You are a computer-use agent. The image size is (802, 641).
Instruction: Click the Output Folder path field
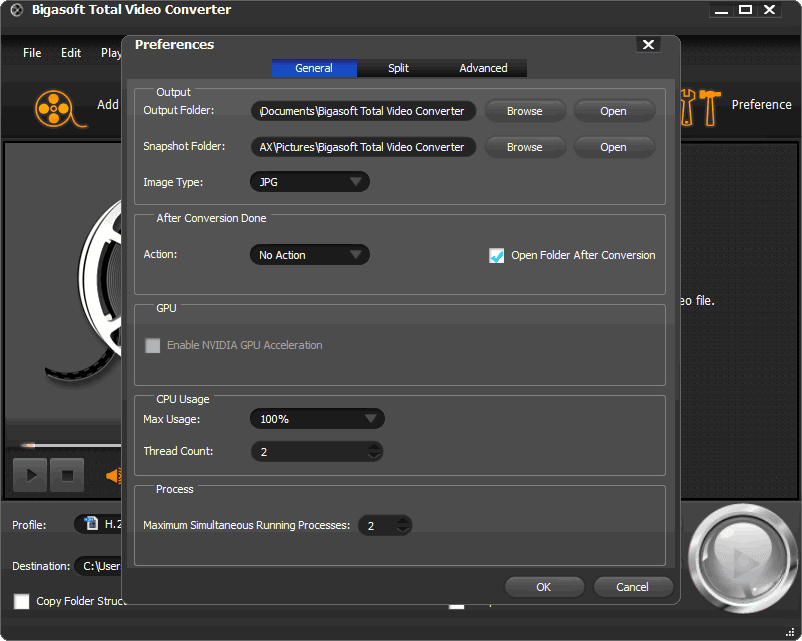[363, 111]
